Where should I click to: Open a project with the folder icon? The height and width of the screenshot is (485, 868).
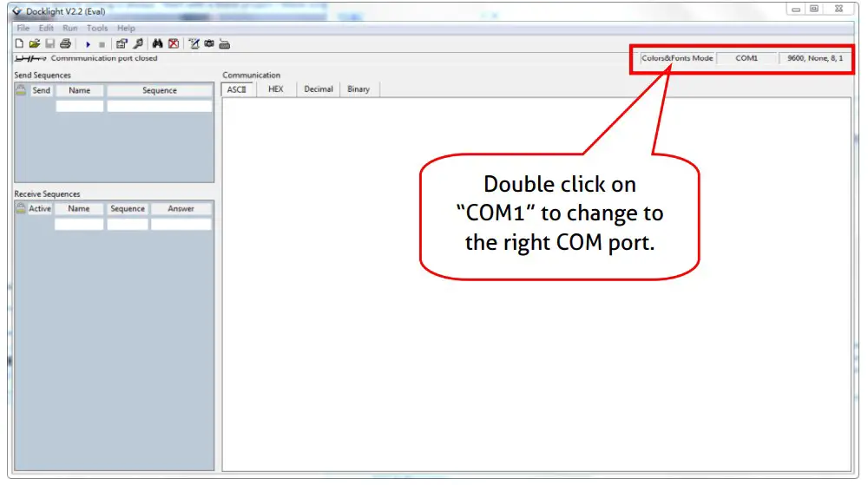pos(35,43)
